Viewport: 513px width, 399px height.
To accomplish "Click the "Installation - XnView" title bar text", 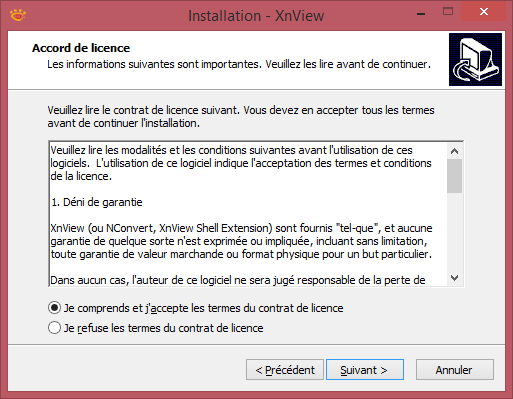I will [256, 16].
